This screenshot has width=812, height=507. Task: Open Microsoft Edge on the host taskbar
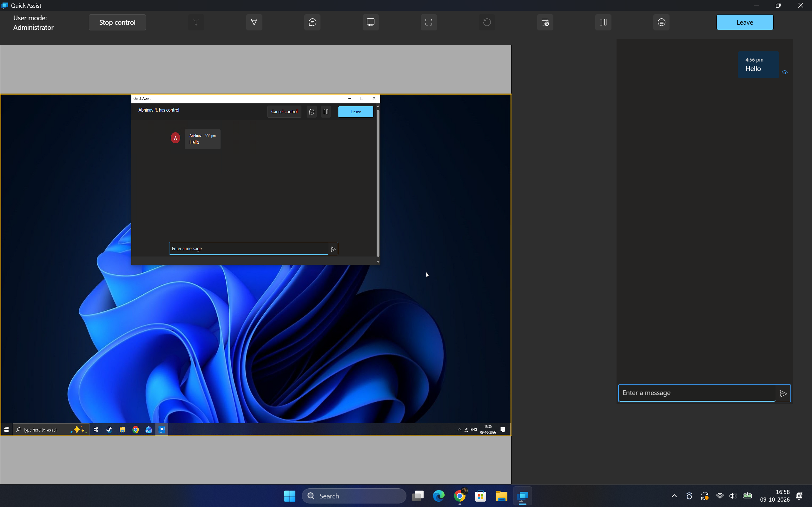[439, 496]
